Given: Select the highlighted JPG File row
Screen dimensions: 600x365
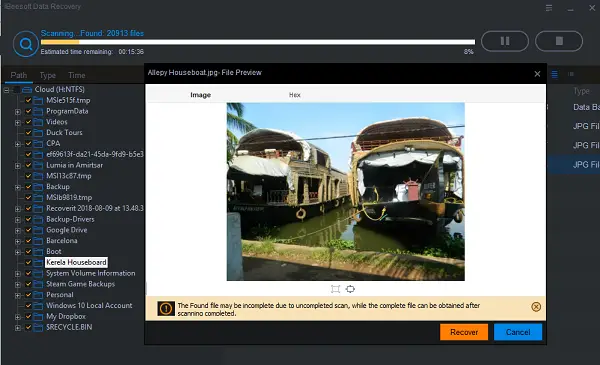Looking at the screenshot, I should click(x=574, y=165).
